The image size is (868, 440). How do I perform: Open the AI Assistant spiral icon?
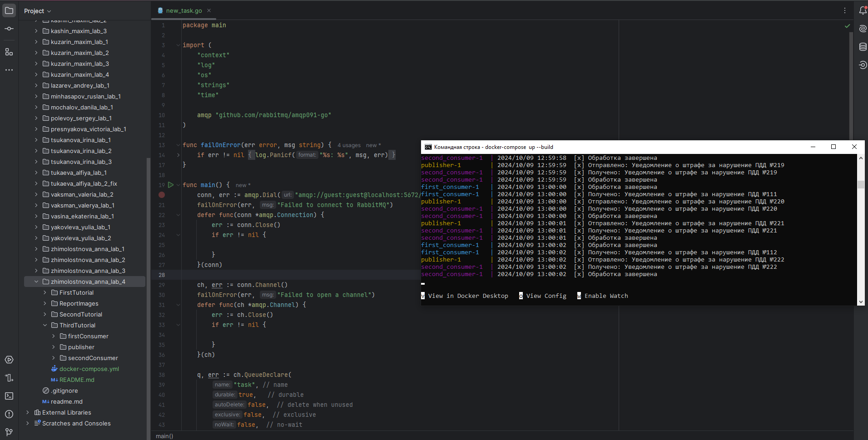[x=863, y=29]
